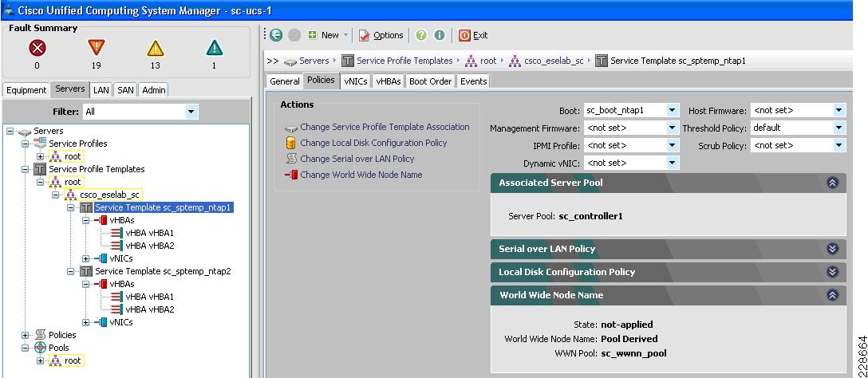Select vHBA vHBA2 under sc_sptemp_ntap2
The height and width of the screenshot is (378, 868).
point(149,309)
